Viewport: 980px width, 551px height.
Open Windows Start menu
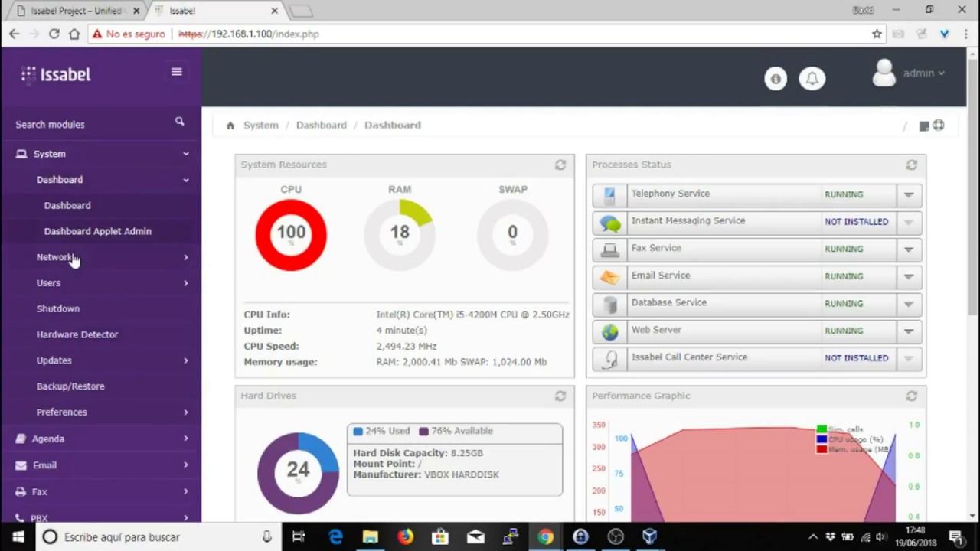point(18,537)
